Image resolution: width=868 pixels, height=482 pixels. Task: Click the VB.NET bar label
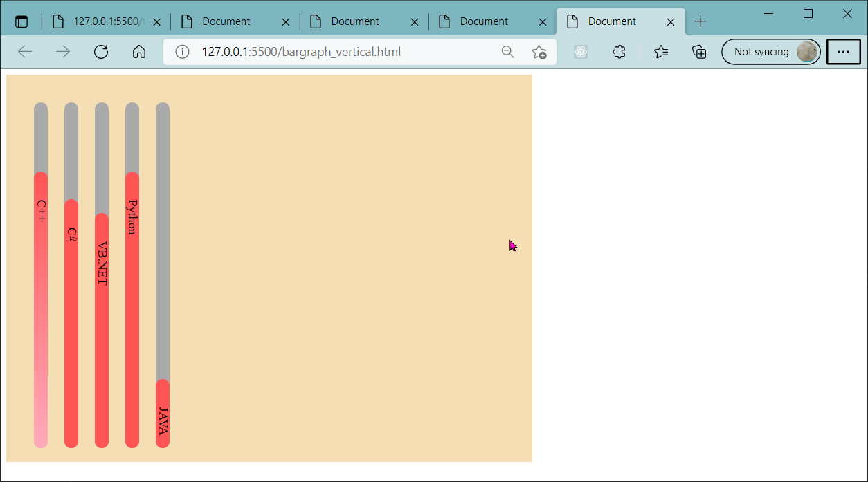pyautogui.click(x=102, y=263)
